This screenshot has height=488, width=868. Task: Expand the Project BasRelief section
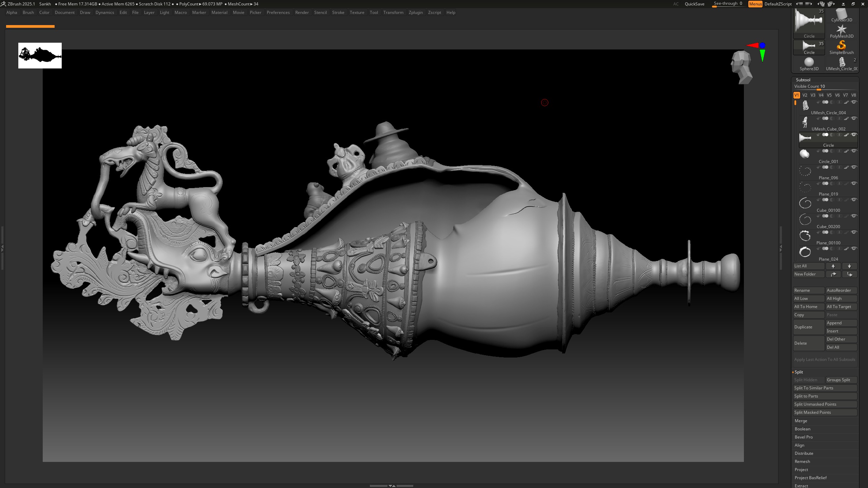(x=811, y=478)
